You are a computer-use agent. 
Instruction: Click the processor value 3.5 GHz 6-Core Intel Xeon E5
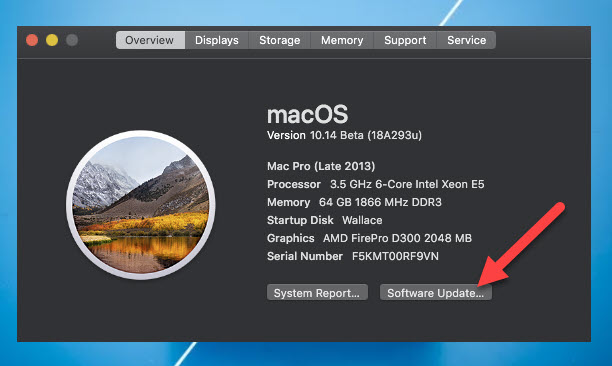[x=407, y=185]
